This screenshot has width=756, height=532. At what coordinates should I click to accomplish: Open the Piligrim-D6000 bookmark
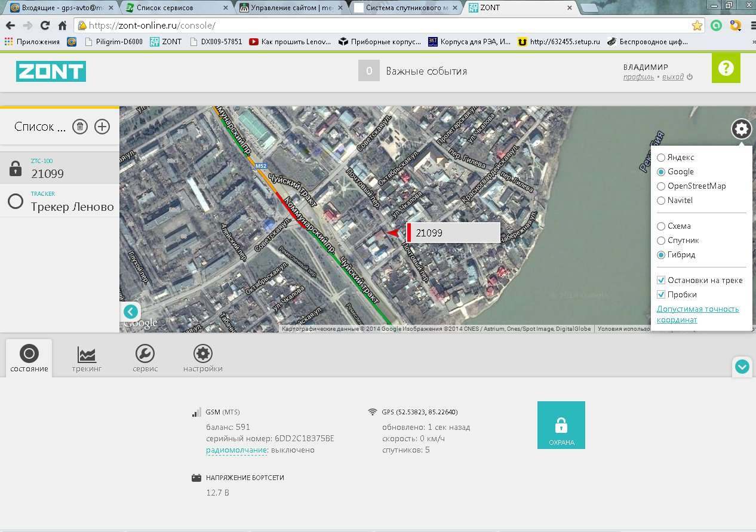coord(113,42)
